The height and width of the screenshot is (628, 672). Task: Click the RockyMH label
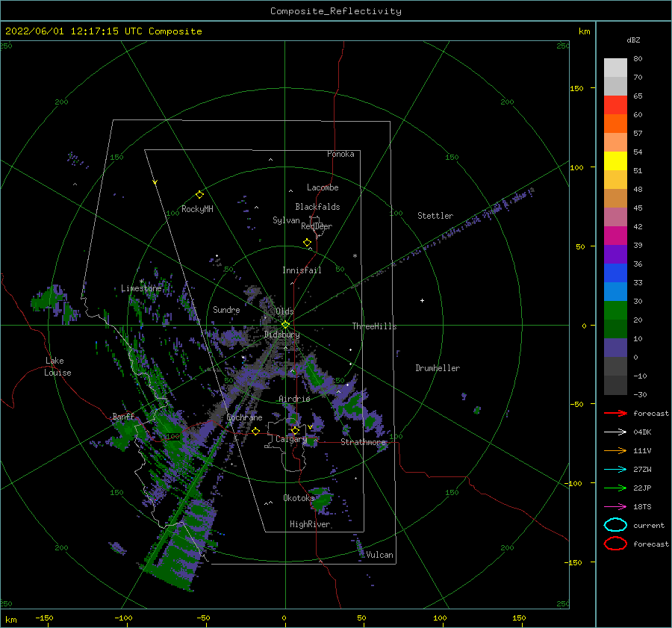(197, 209)
